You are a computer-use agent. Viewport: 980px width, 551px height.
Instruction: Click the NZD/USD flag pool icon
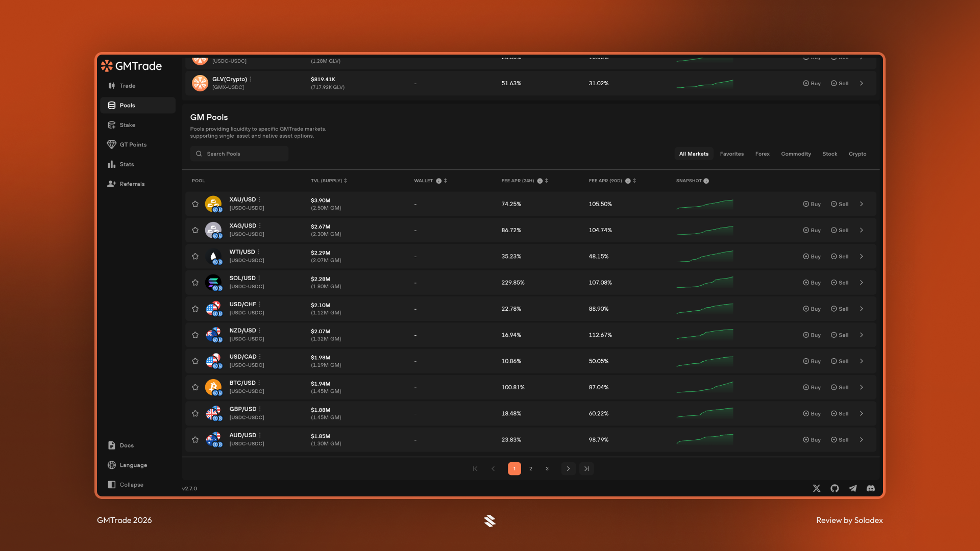tap(213, 335)
